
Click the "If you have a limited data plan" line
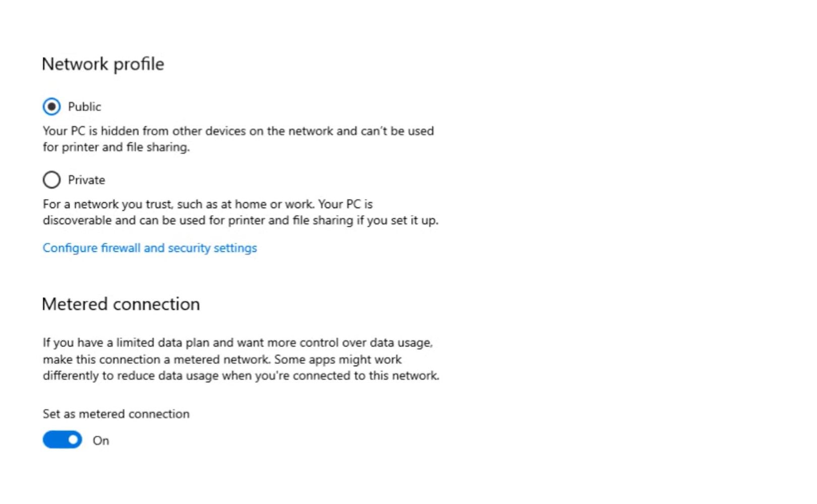238,343
